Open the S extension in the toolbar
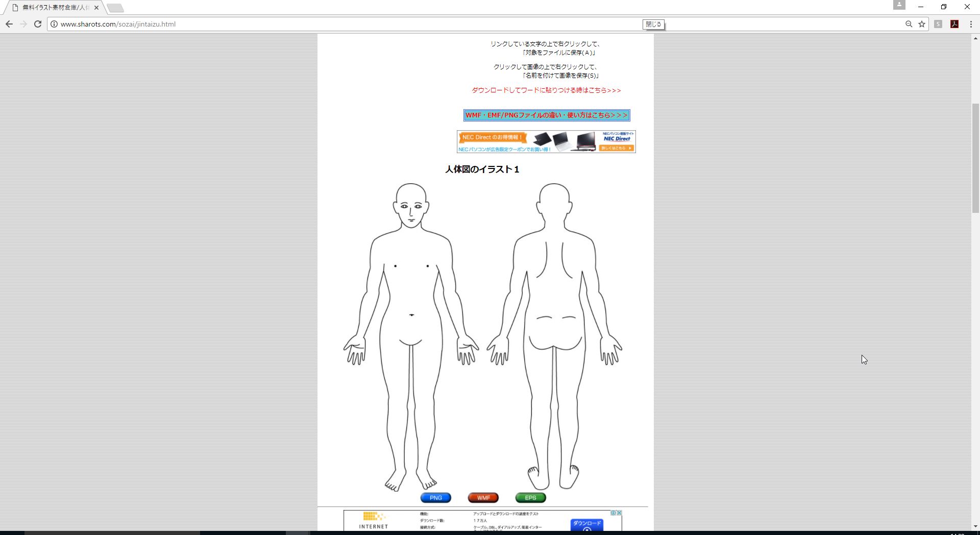 (938, 24)
